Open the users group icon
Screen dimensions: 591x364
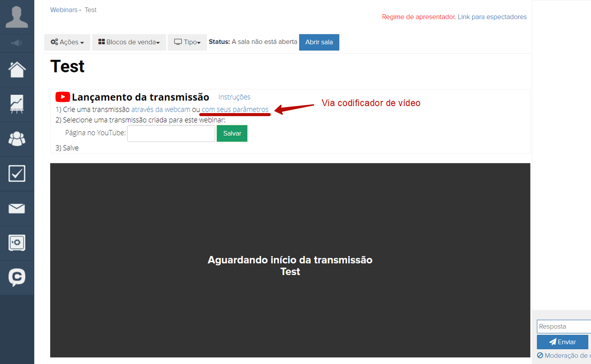tap(17, 139)
